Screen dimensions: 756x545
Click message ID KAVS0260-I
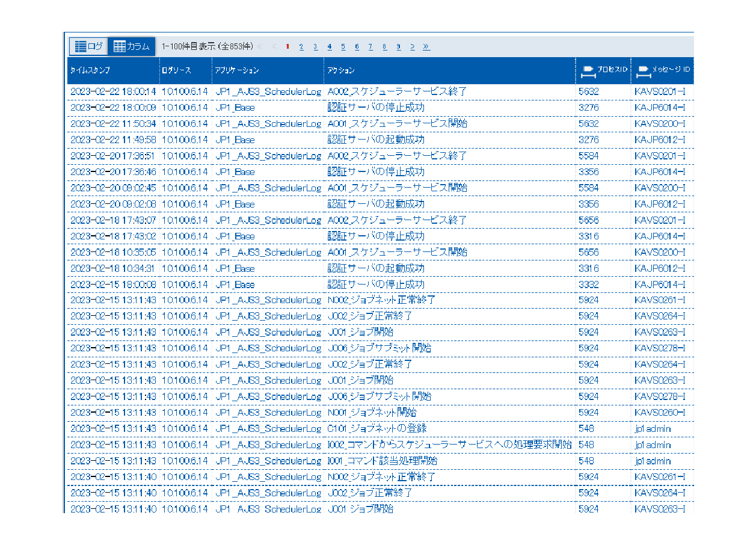point(660,413)
